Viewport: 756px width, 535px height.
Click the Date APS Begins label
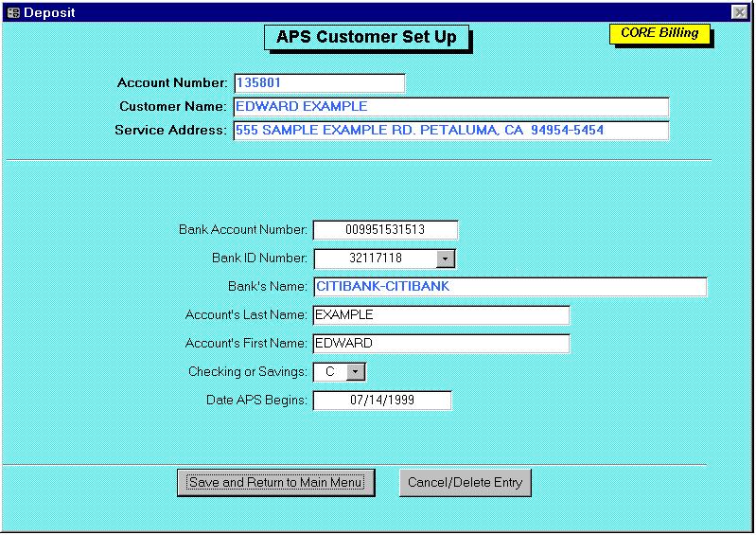(x=257, y=401)
